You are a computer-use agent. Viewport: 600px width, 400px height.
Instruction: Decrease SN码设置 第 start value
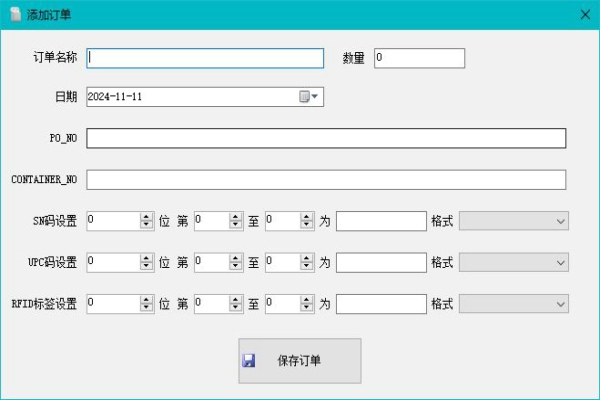pos(236,225)
